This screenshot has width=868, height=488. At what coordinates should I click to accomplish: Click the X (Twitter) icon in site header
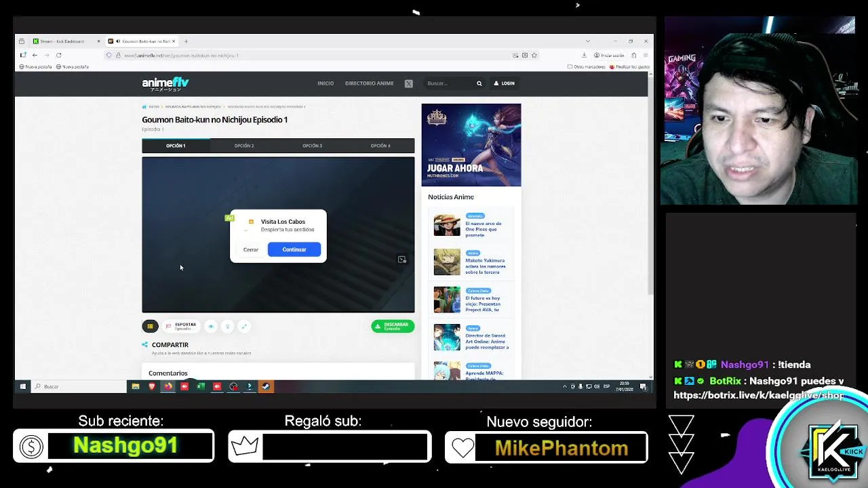pos(409,83)
